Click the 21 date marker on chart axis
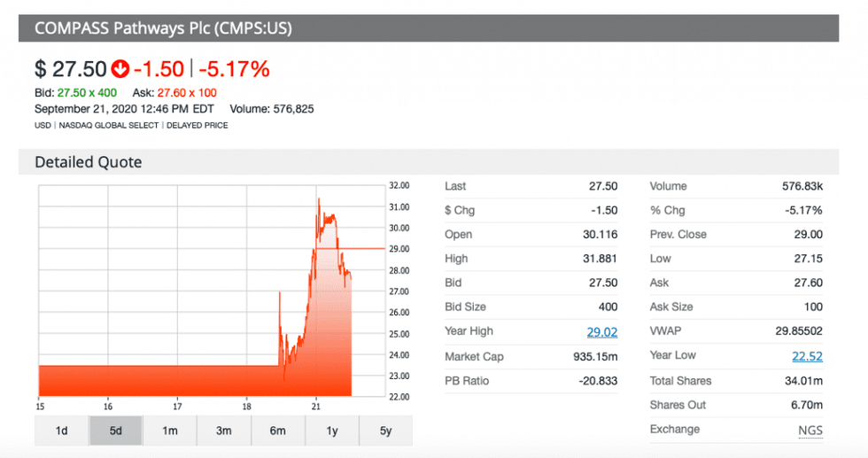This screenshot has height=458, width=868. pyautogui.click(x=315, y=407)
